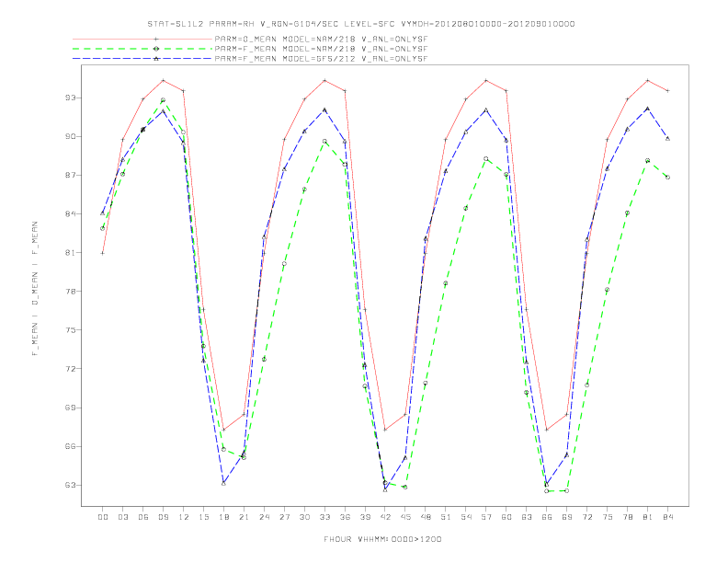
Task: Click the y-axis tick label 66
Action: [71, 446]
